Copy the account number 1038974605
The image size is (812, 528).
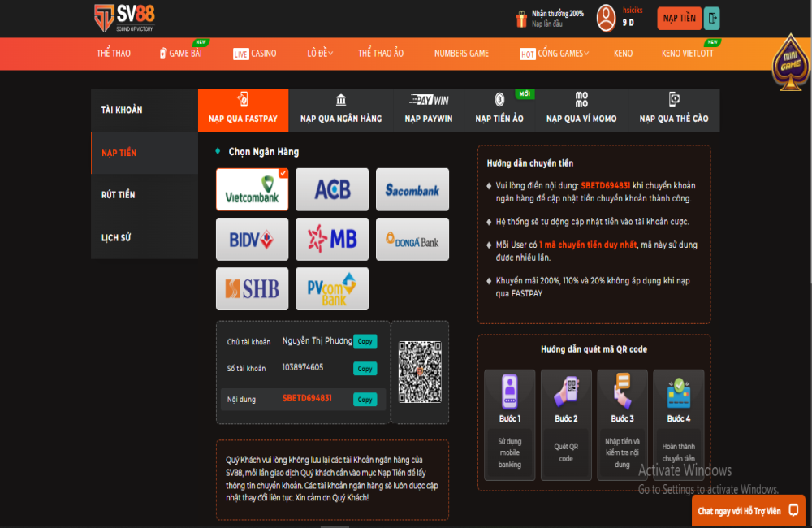pyautogui.click(x=365, y=369)
